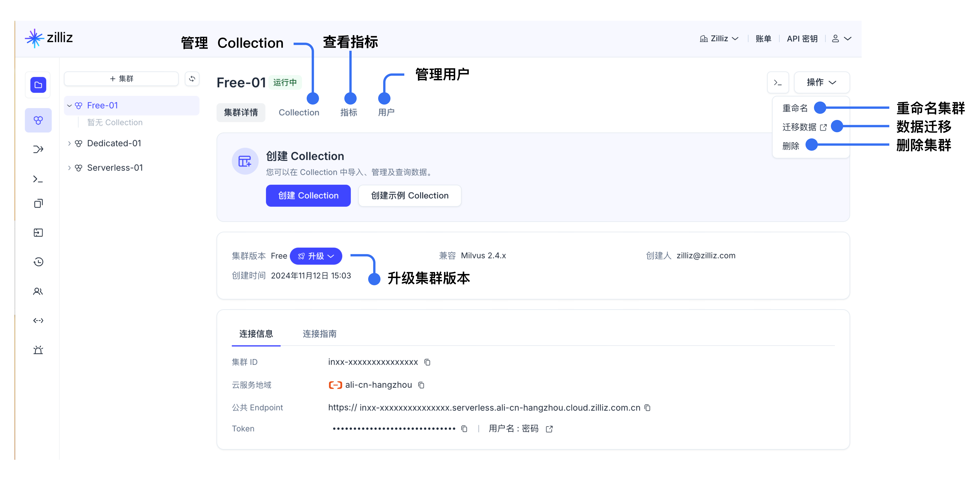Click the Serverless-01 cluster icon in tree
The image size is (980, 479).
[78, 168]
